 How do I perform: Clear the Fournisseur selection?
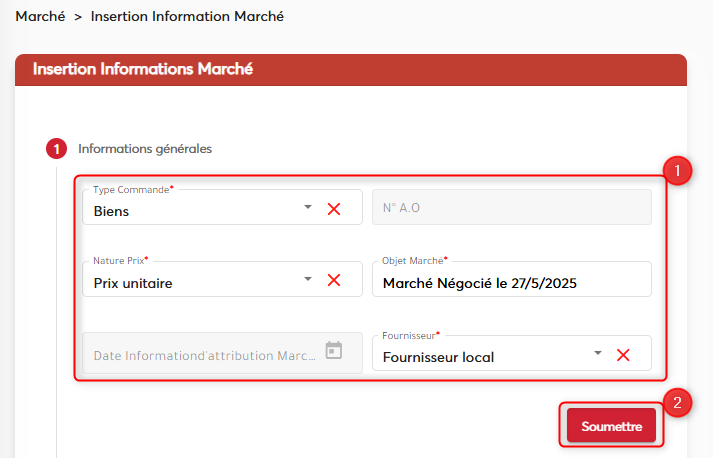click(623, 355)
